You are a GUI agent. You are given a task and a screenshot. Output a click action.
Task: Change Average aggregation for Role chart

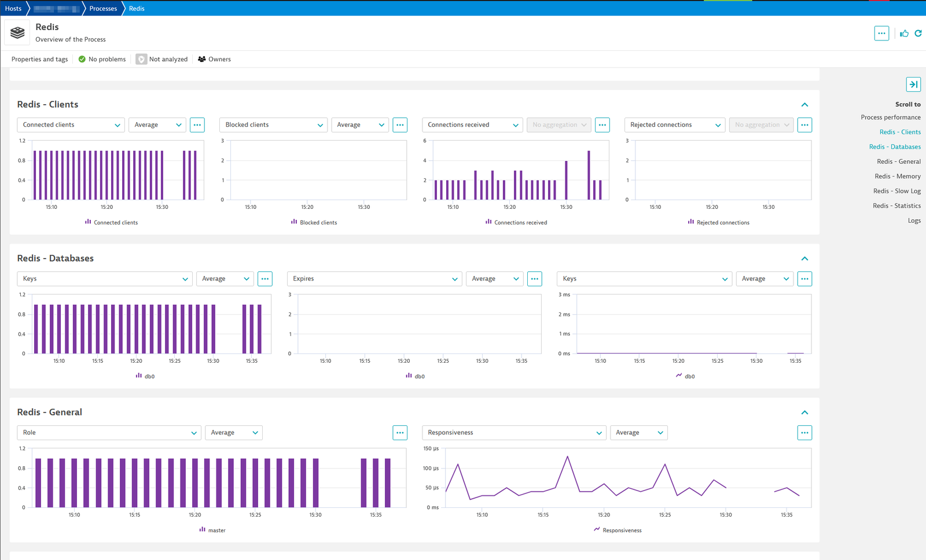click(x=234, y=433)
